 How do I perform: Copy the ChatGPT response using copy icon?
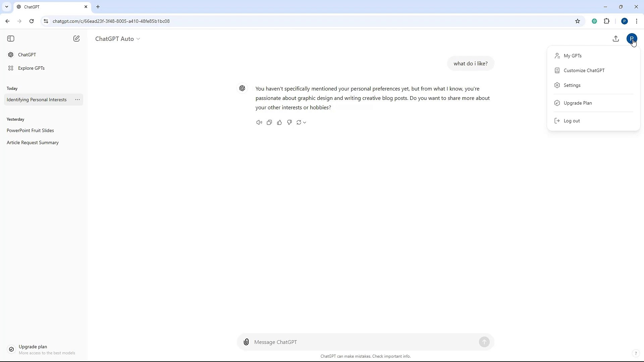coord(269,122)
